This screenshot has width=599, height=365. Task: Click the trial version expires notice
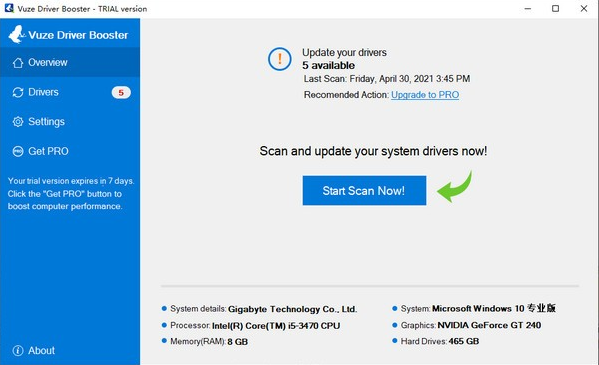(x=71, y=193)
